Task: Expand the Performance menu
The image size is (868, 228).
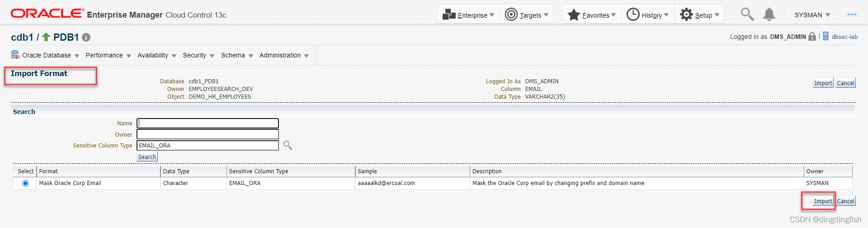Action: point(108,55)
